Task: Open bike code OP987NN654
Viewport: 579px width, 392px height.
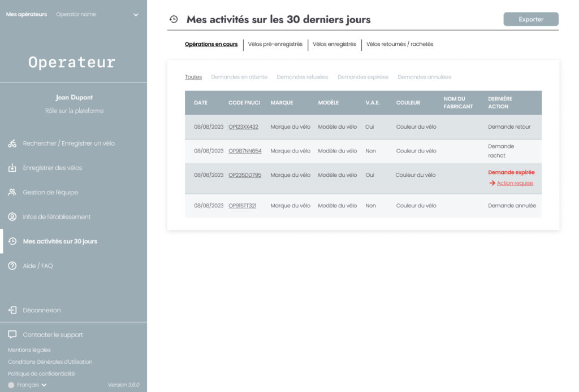Action: tap(245, 151)
